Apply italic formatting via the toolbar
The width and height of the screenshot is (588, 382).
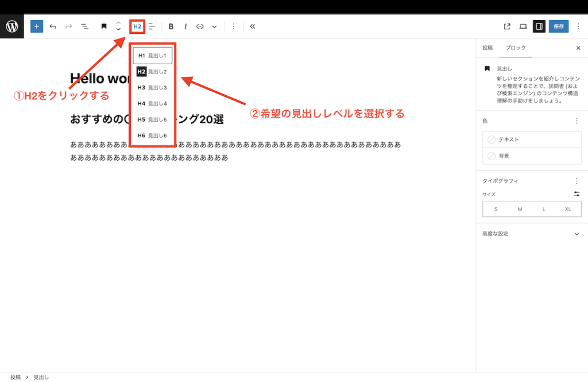(x=185, y=26)
